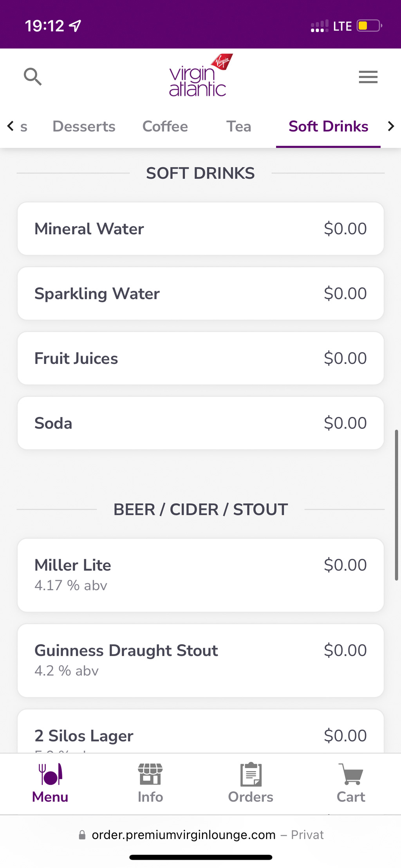Switch to the Coffee tab
This screenshot has height=868, width=401.
tap(165, 127)
